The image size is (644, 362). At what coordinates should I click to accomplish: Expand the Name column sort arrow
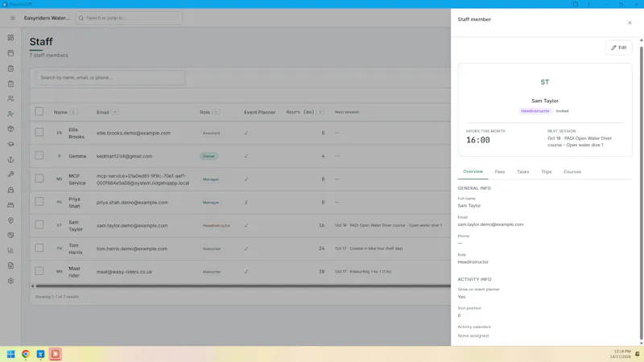tap(73, 112)
